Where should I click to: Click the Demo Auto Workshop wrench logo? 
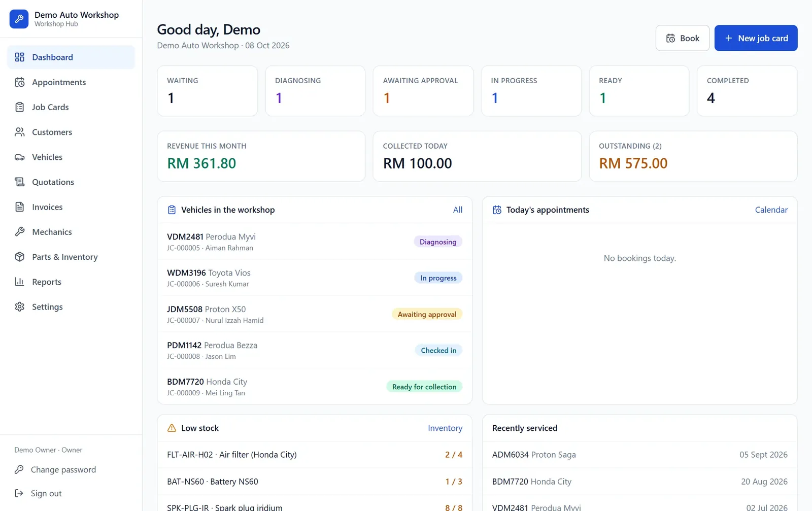point(19,19)
